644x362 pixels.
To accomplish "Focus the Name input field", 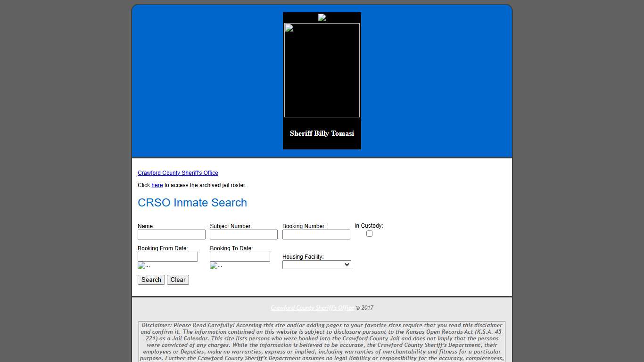I will point(172,235).
